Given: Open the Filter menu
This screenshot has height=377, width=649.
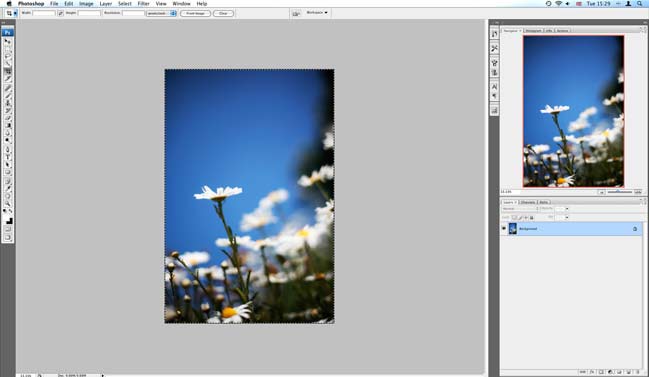Looking at the screenshot, I should pyautogui.click(x=144, y=4).
